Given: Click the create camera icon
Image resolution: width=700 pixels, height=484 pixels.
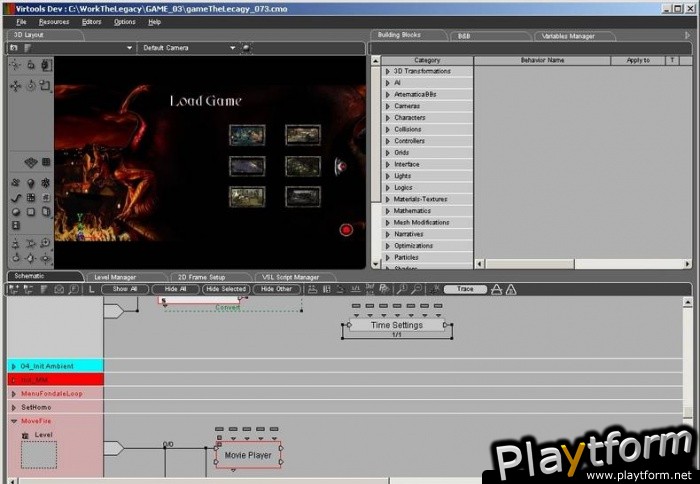Looking at the screenshot, I should click(x=16, y=183).
